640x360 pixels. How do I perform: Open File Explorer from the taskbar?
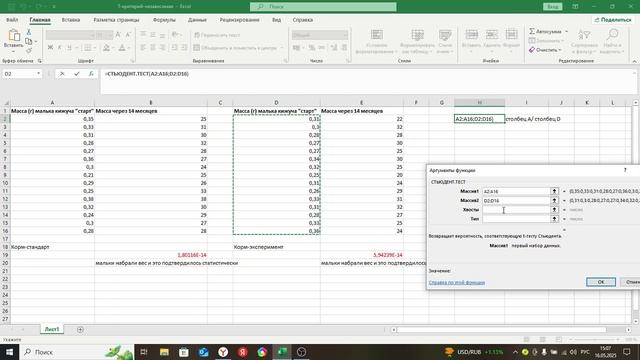164,352
